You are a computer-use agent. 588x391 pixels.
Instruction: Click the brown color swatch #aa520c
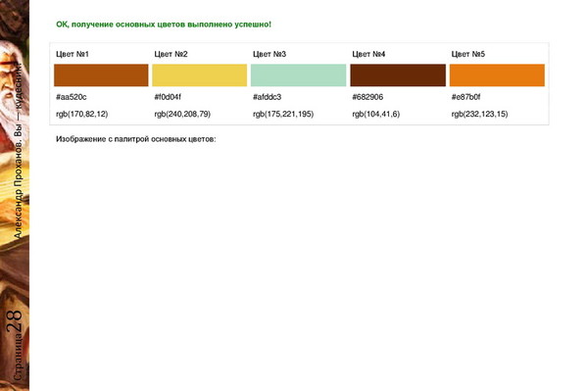point(101,75)
